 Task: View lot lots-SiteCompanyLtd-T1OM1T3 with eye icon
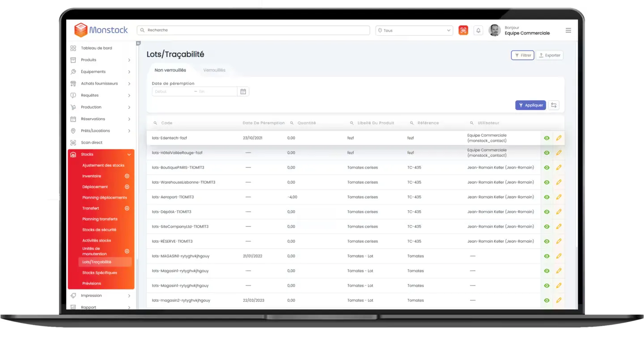click(547, 227)
